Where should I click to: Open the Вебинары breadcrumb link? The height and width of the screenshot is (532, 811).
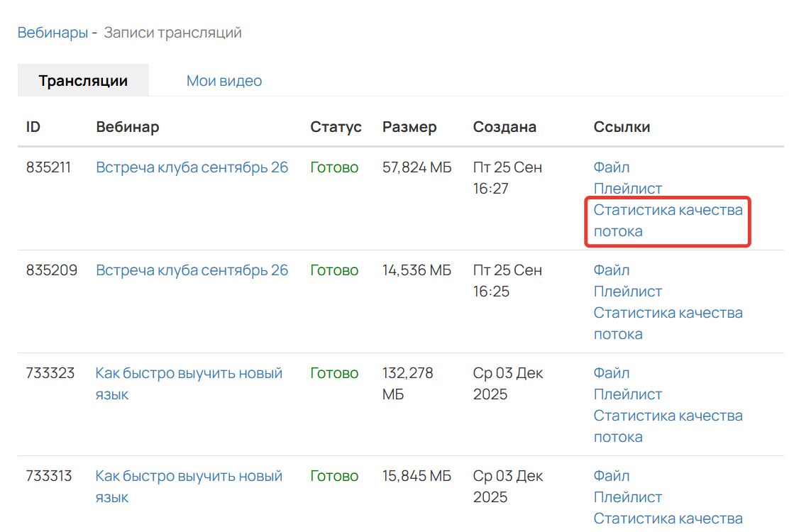tap(53, 33)
